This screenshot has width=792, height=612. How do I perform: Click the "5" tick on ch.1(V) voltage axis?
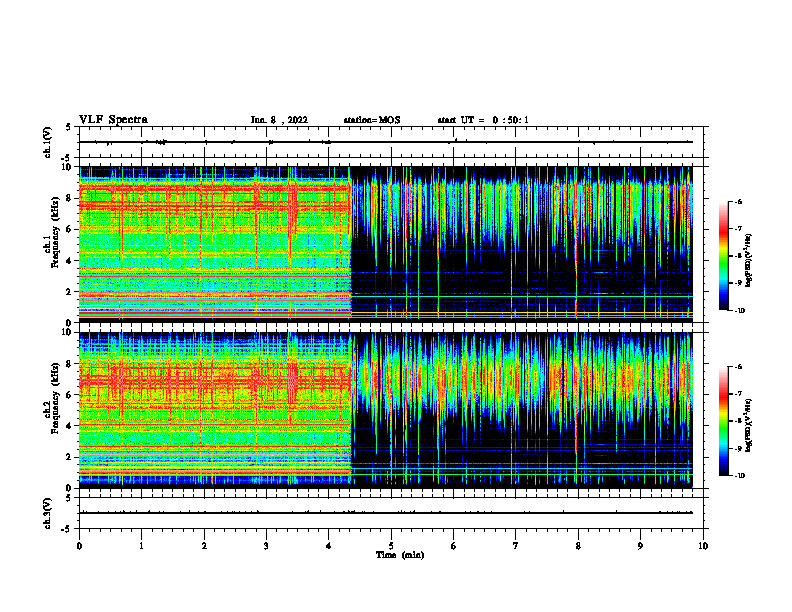pyautogui.click(x=69, y=127)
